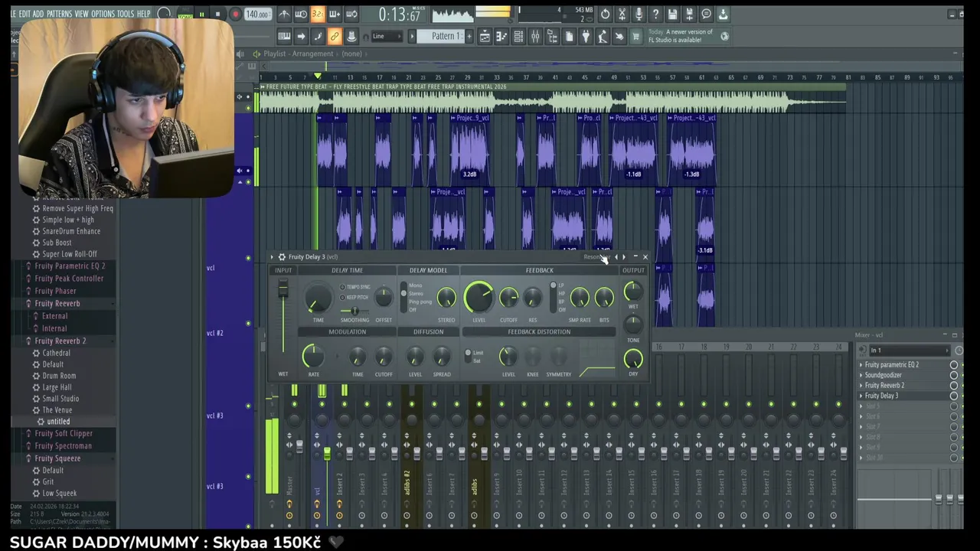Click the stamp tool icon
The image size is (980, 551).
click(352, 36)
